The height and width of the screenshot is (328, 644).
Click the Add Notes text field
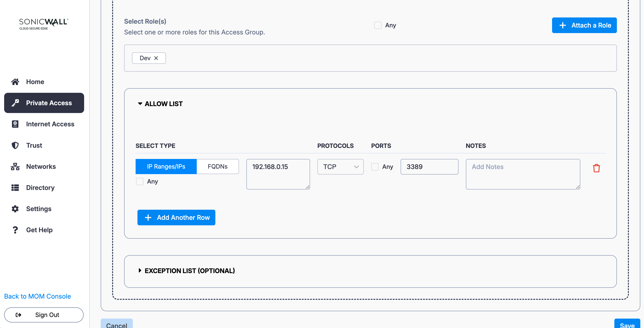[x=522, y=174]
